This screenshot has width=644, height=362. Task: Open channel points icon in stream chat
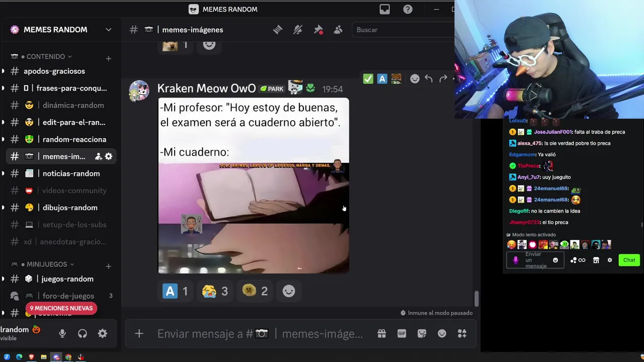[x=578, y=260]
